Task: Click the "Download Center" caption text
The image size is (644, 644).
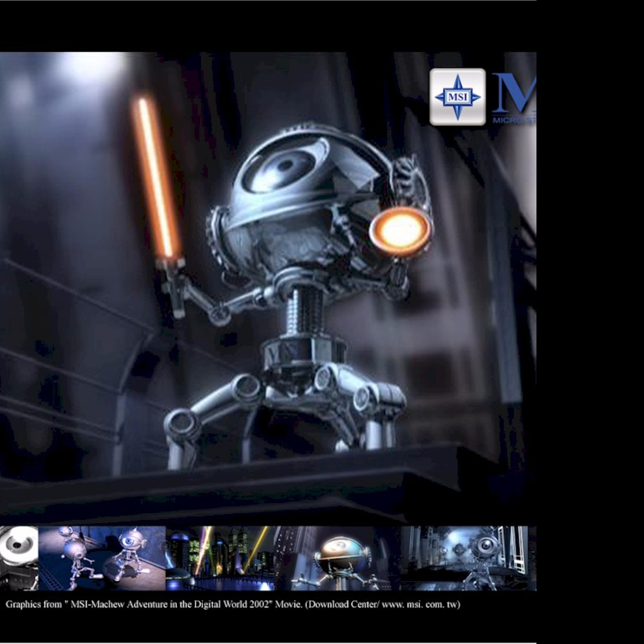Action: click(343, 604)
